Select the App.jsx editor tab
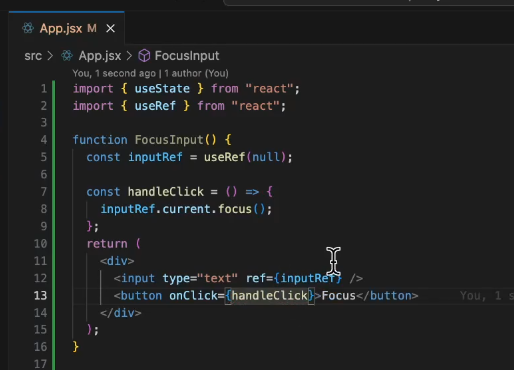The height and width of the screenshot is (370, 514). (67, 28)
